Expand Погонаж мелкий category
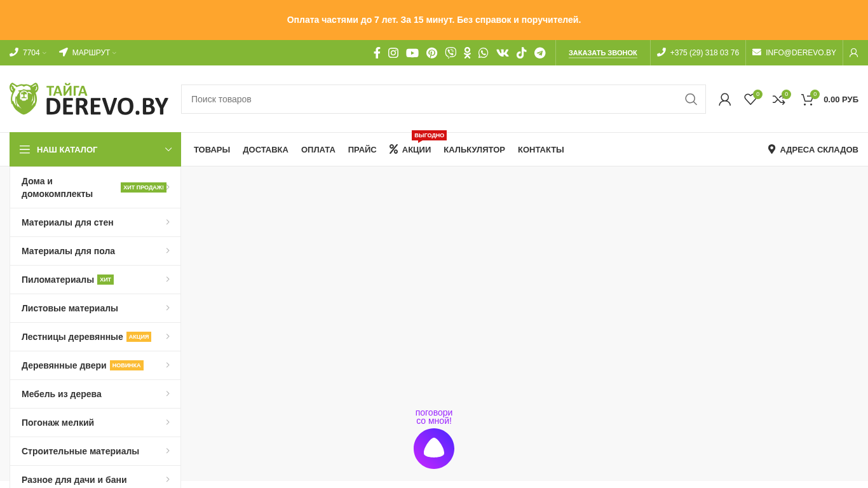The width and height of the screenshot is (868, 488). point(95,423)
